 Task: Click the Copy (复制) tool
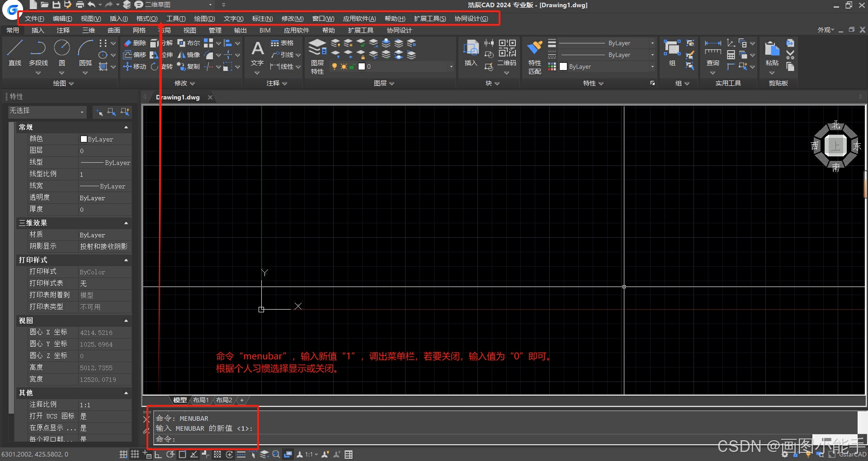click(189, 66)
